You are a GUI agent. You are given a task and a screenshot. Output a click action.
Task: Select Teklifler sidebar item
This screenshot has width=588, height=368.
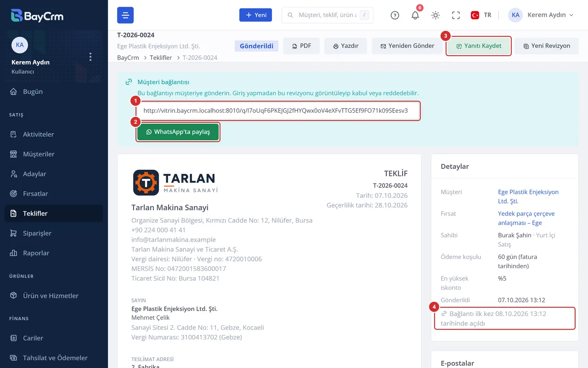pyautogui.click(x=54, y=213)
